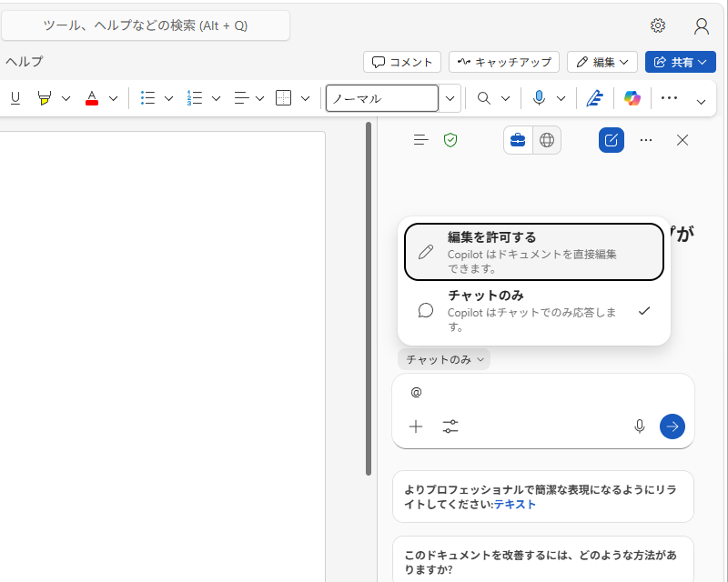
Task: Click the green protected shield icon
Action: click(x=450, y=140)
